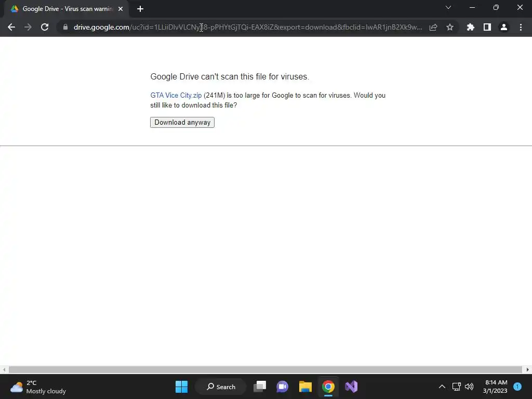Click the Chrome taskbar icon
Viewport: 532px width, 399px height.
pos(328,387)
